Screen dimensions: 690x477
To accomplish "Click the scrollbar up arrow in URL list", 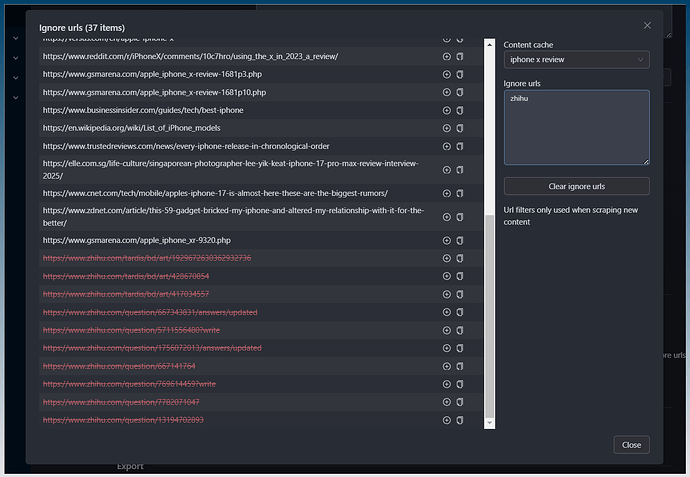I will pos(490,44).
